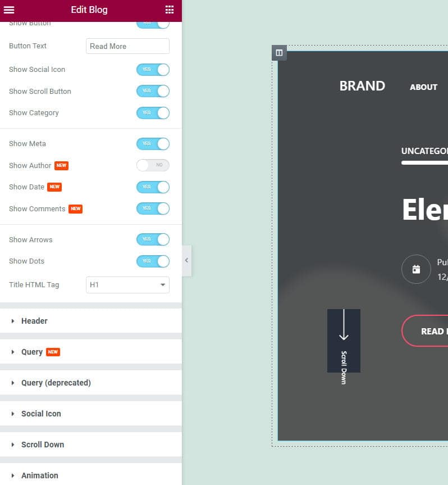
Task: Click the BRAND logo in preview
Action: (x=362, y=86)
